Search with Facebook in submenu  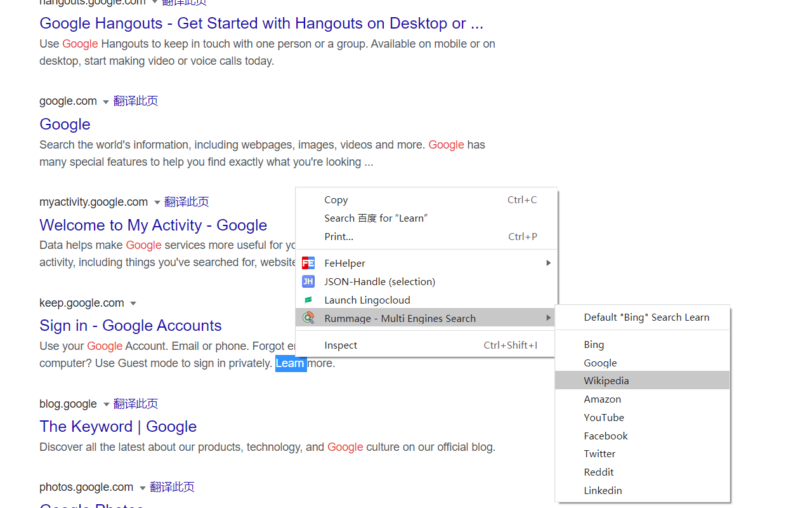[x=643, y=436]
